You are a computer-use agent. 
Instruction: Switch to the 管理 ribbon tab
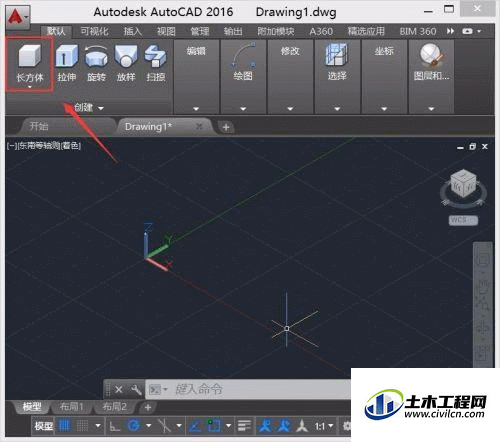(x=199, y=31)
